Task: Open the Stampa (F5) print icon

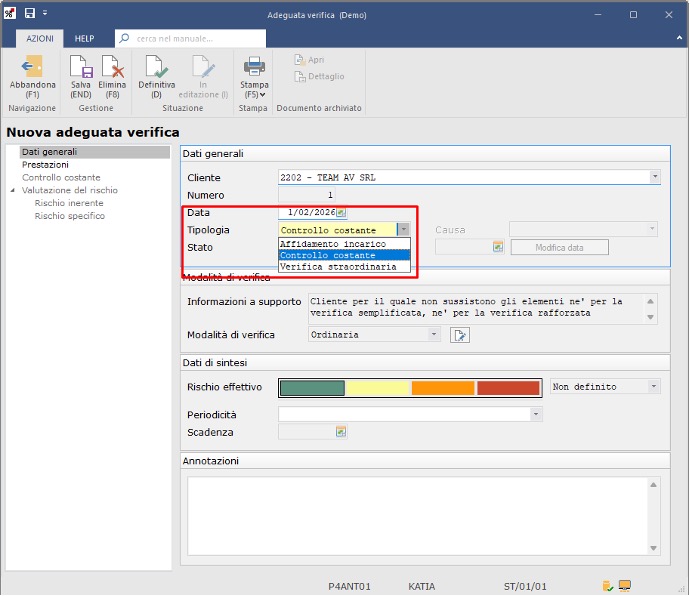Action: pos(255,68)
